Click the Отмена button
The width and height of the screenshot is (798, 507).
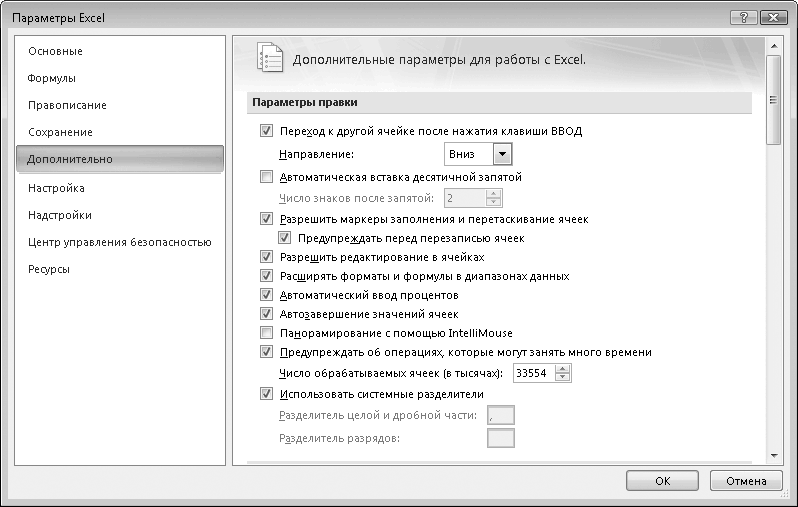pos(746,481)
